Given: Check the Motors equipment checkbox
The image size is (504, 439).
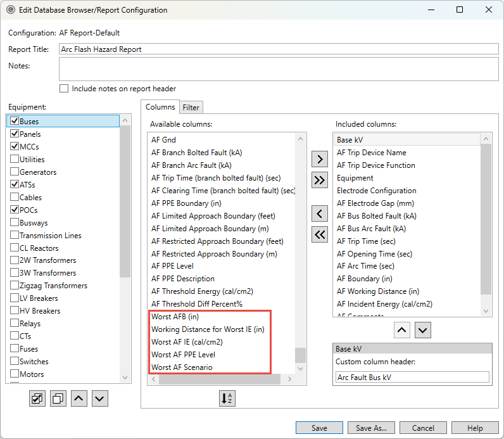Looking at the screenshot, I should [x=15, y=374].
